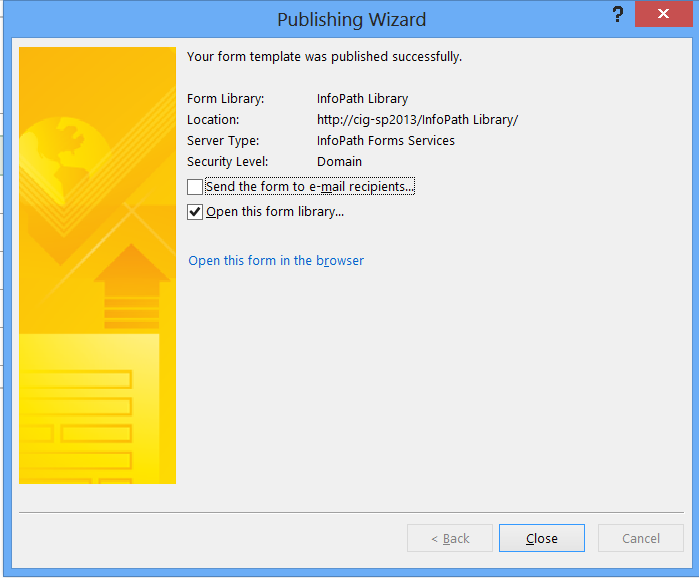Click the Publishing Wizard title bar text
This screenshot has width=699, height=578.
(351, 20)
